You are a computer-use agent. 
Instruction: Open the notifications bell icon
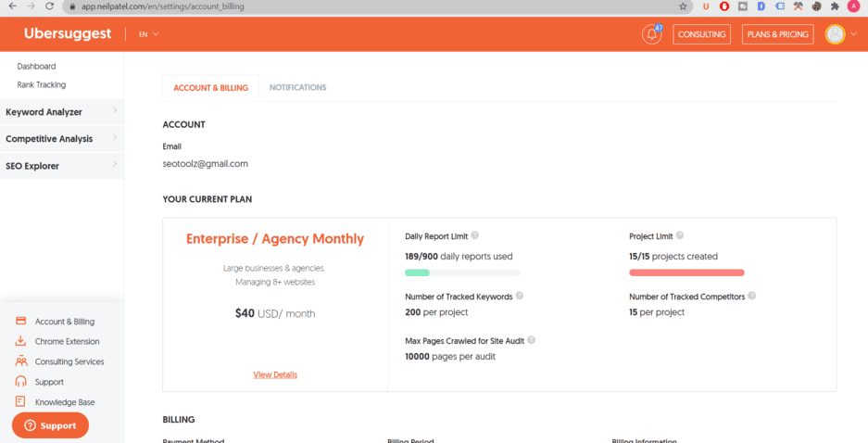pyautogui.click(x=651, y=34)
